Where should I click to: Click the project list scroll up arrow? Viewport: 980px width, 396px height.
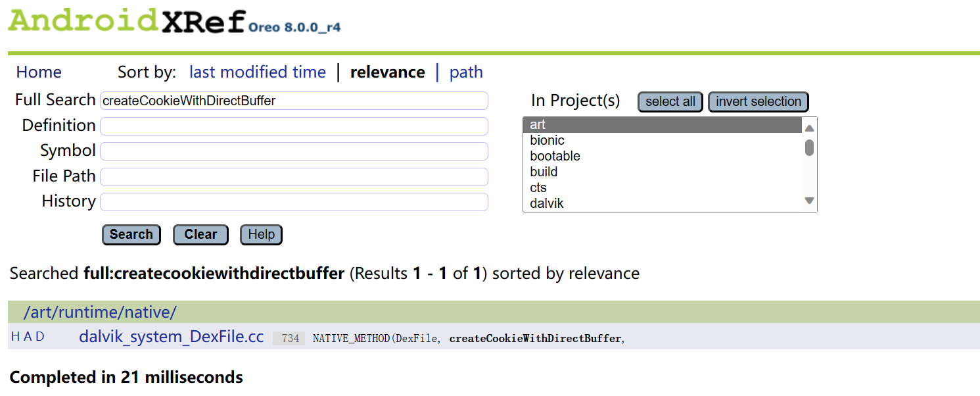pyautogui.click(x=810, y=128)
